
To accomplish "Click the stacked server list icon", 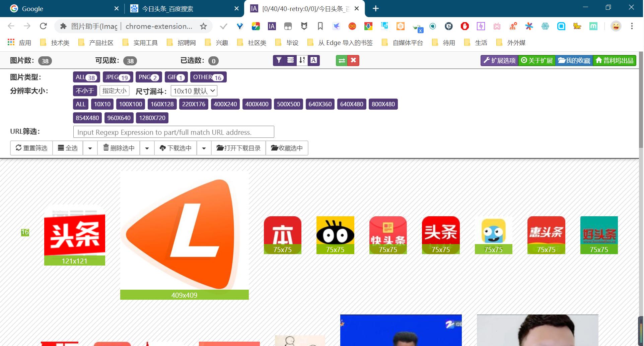I will pos(290,60).
